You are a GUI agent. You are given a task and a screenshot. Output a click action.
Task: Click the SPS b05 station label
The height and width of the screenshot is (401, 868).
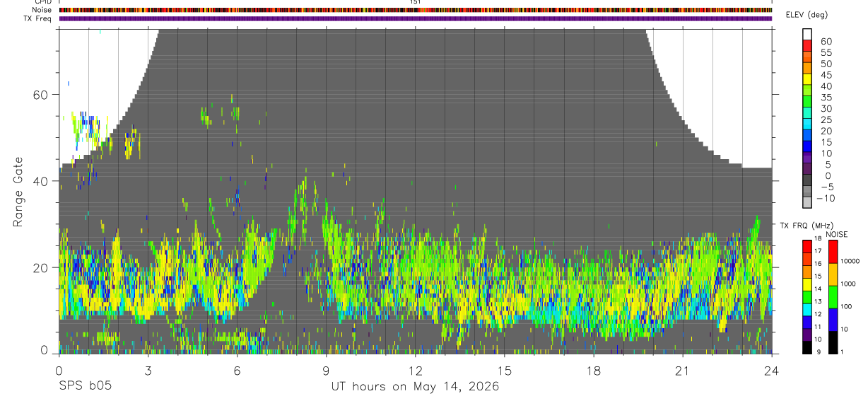84,386
